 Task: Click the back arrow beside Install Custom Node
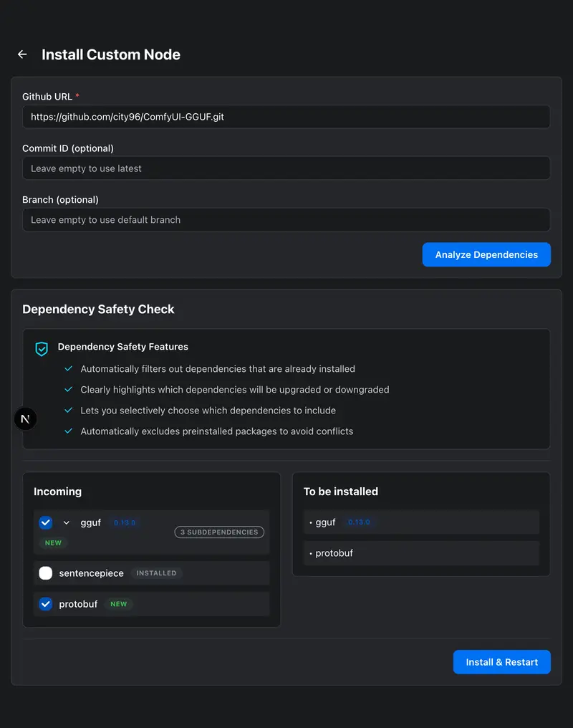(22, 54)
